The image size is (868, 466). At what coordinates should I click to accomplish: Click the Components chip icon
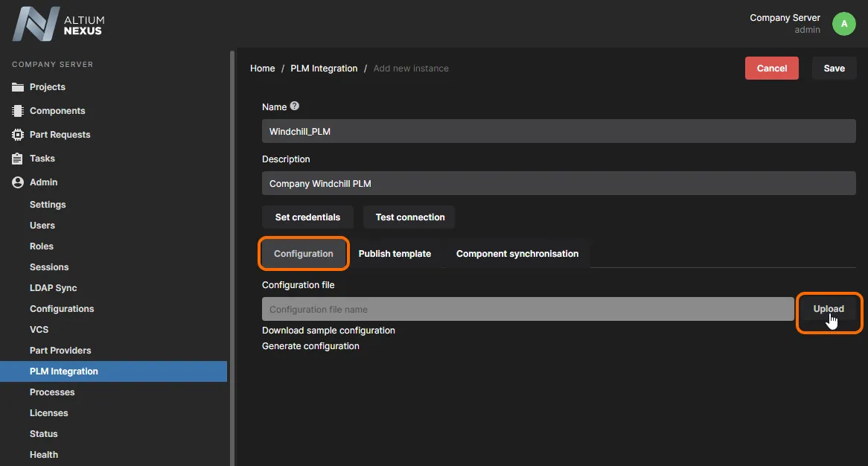[18, 111]
